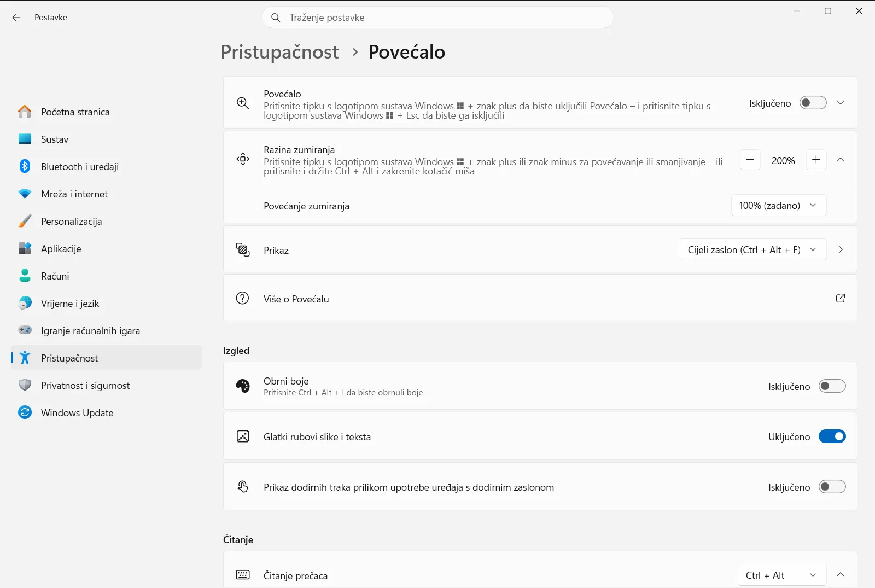The width and height of the screenshot is (875, 588).
Task: Increase zoom level with plus button
Action: point(816,160)
